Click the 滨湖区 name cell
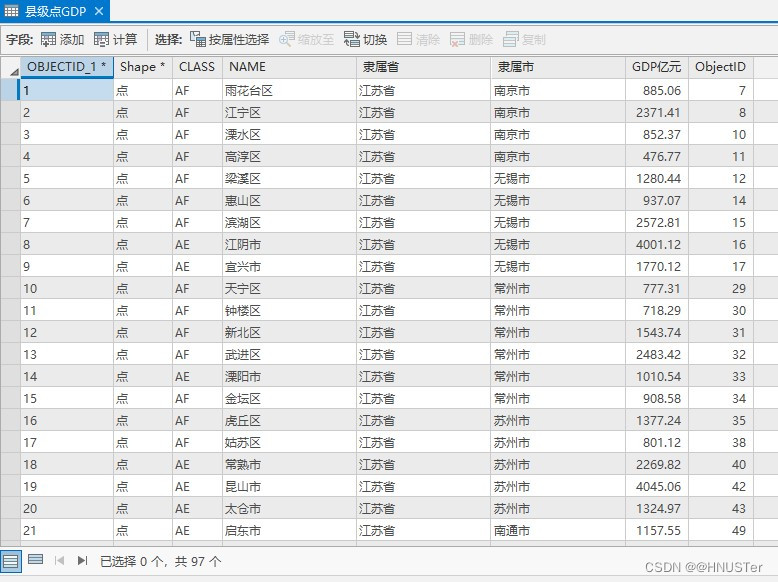Image resolution: width=778 pixels, height=582 pixels. pyautogui.click(x=289, y=223)
